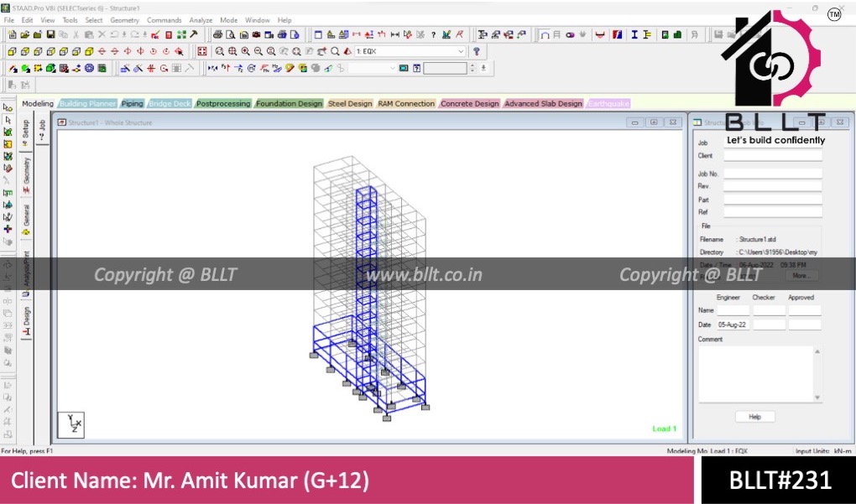Viewport: 856px width, 504px height.
Task: Click the Checker Name field
Action: point(770,310)
